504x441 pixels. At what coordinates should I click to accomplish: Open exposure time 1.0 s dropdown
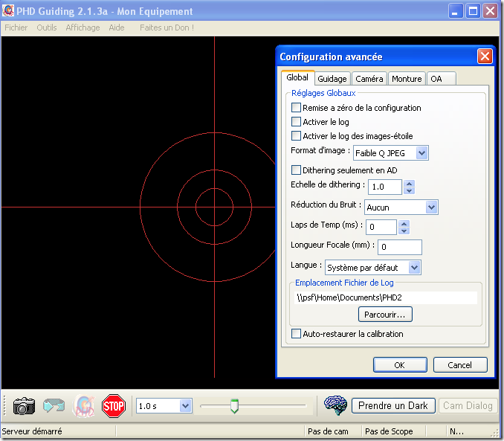[x=185, y=406]
